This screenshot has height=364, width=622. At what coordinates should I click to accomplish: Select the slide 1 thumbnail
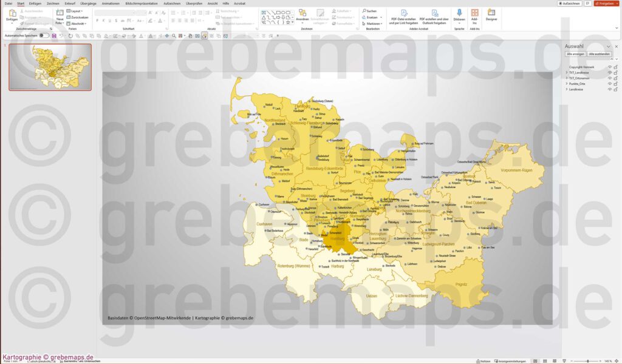(x=50, y=67)
